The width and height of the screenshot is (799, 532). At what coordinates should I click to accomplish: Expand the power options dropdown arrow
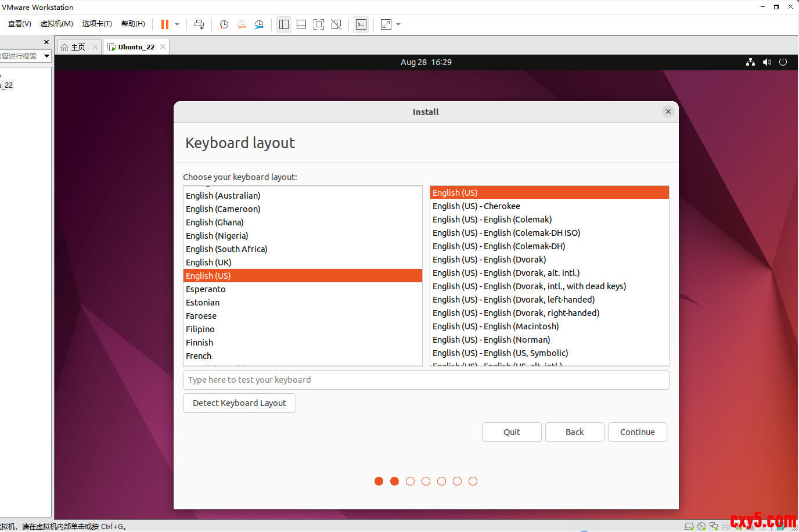(177, 24)
